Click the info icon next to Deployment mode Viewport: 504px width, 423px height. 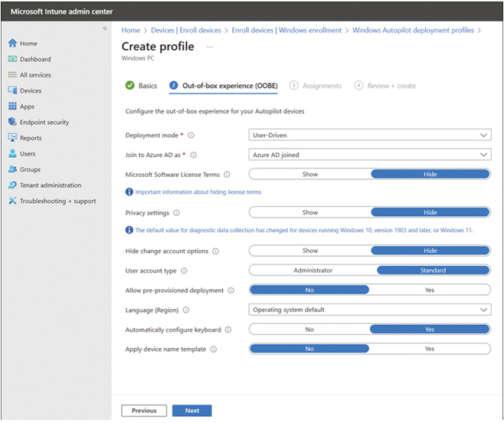point(191,136)
